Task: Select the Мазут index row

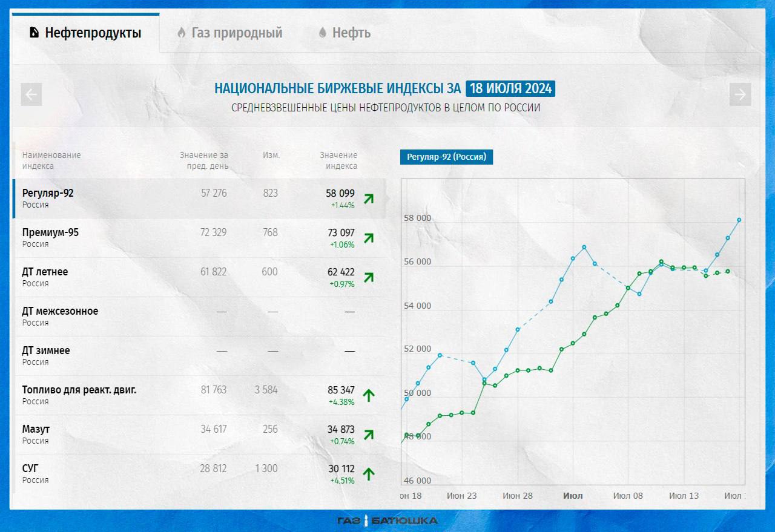Action: (199, 435)
